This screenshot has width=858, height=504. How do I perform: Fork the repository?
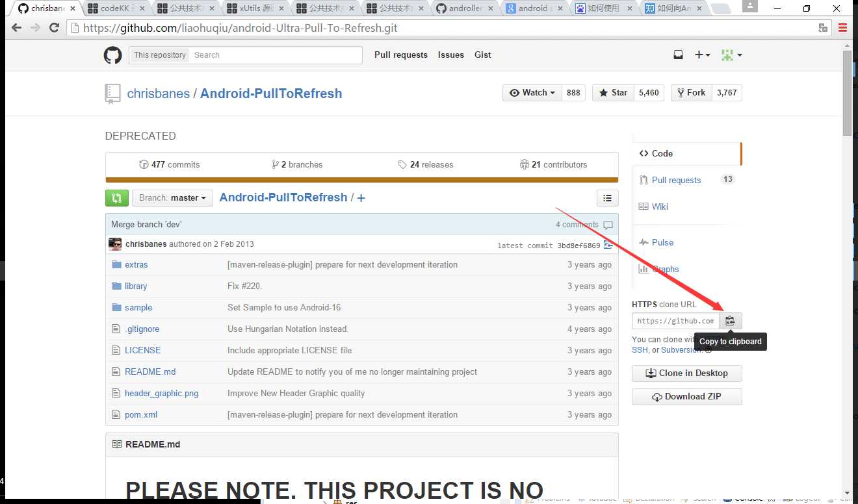pyautogui.click(x=692, y=93)
